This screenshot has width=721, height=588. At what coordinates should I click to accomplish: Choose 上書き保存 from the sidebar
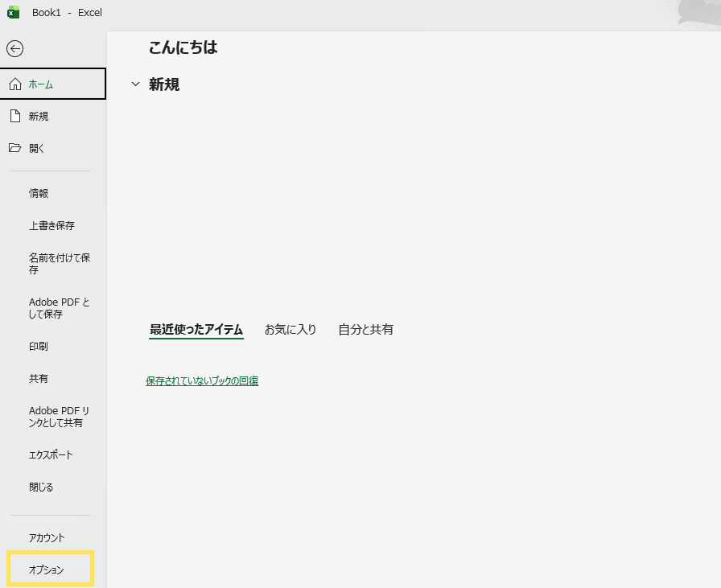point(51,225)
